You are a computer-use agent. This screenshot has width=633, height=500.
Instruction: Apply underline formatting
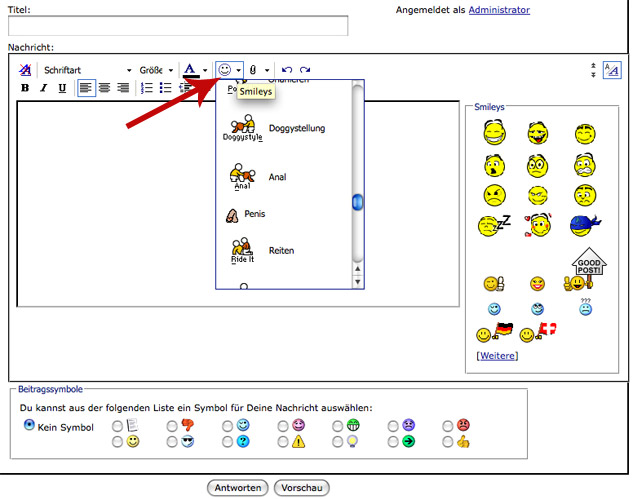(62, 88)
